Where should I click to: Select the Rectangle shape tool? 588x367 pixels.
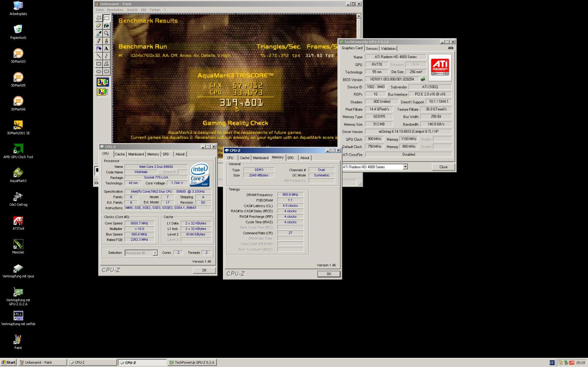(x=99, y=64)
